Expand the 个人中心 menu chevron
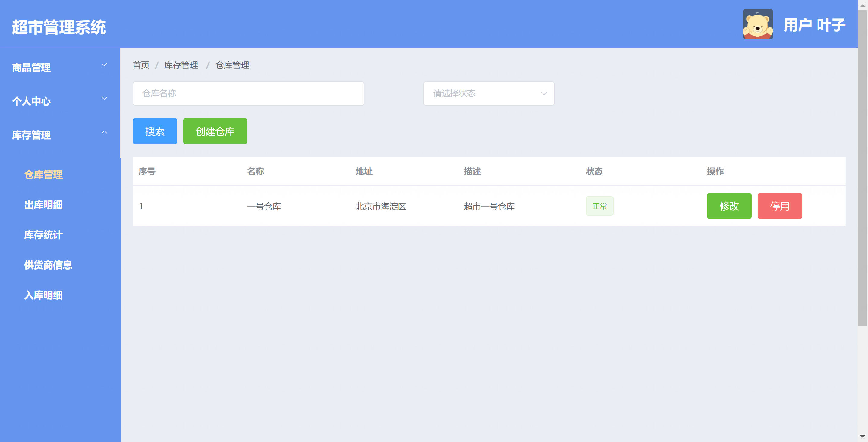Viewport: 868px width, 442px height. (104, 99)
